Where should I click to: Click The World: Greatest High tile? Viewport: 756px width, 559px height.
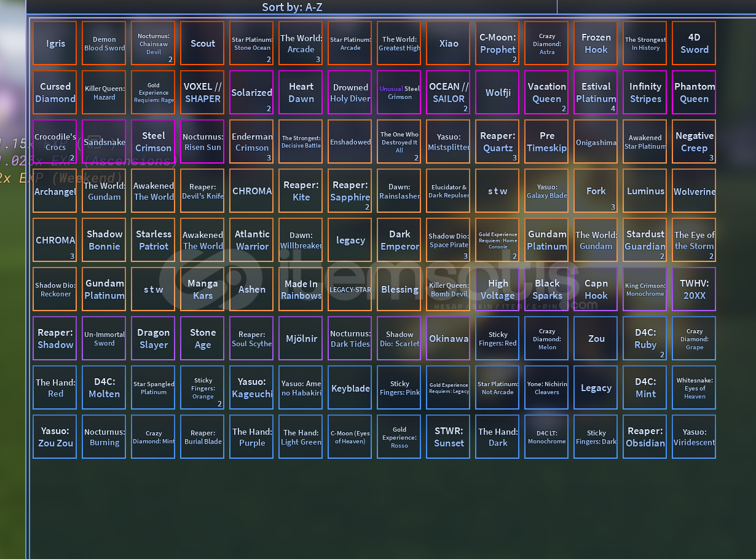pos(400,44)
